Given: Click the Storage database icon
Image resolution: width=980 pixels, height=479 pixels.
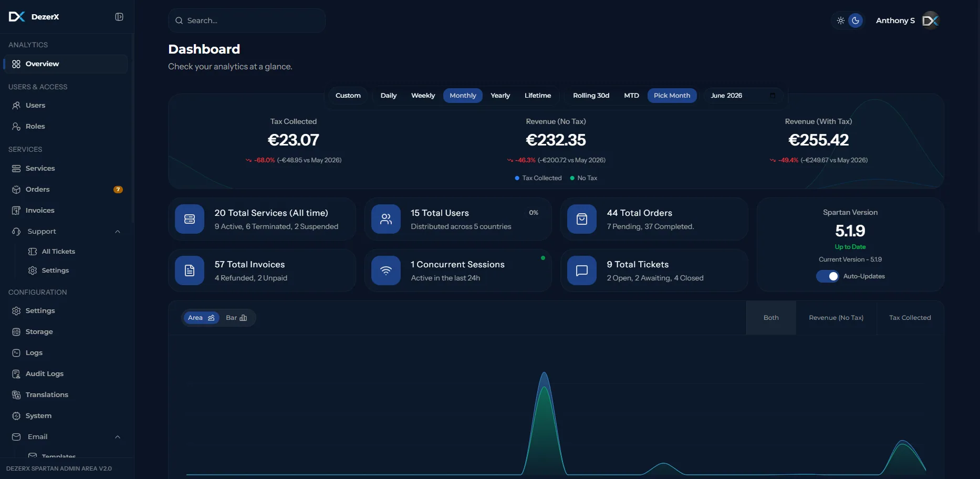Looking at the screenshot, I should click(16, 332).
